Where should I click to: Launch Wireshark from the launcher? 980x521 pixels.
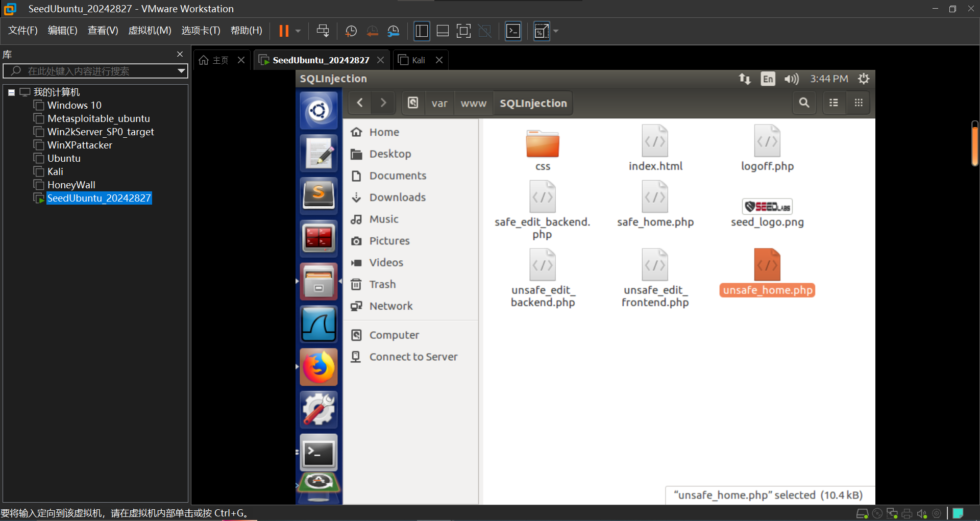pos(318,324)
